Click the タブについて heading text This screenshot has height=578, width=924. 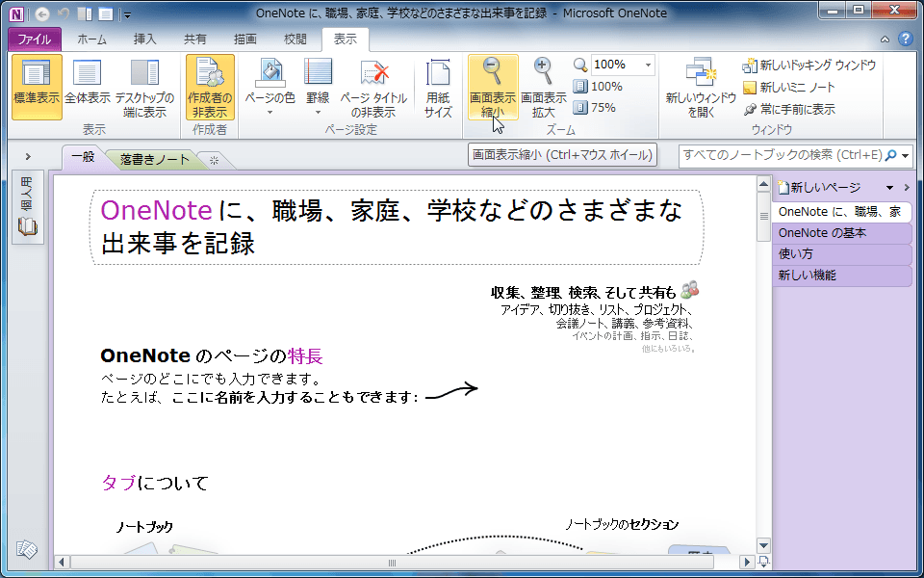pos(156,483)
